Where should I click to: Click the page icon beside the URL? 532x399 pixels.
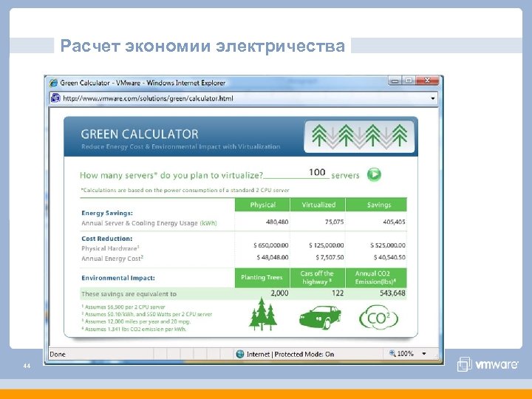pyautogui.click(x=55, y=98)
